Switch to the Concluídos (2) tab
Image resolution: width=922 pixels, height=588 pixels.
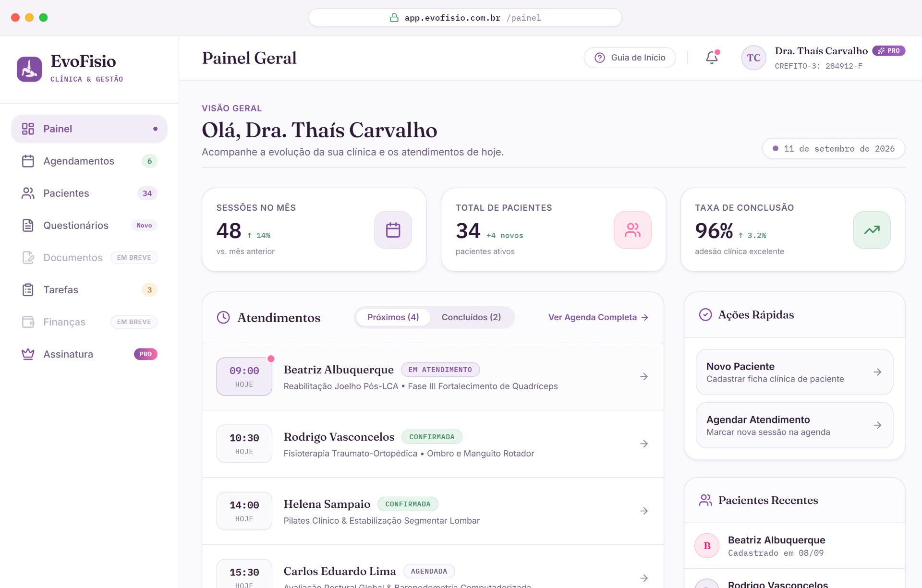(471, 317)
